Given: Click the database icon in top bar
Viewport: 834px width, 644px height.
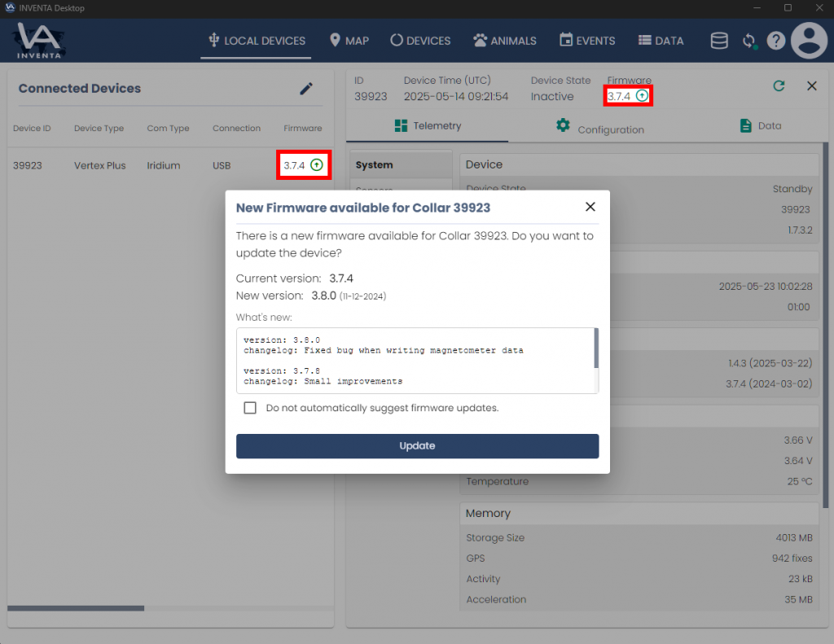Looking at the screenshot, I should click(719, 41).
